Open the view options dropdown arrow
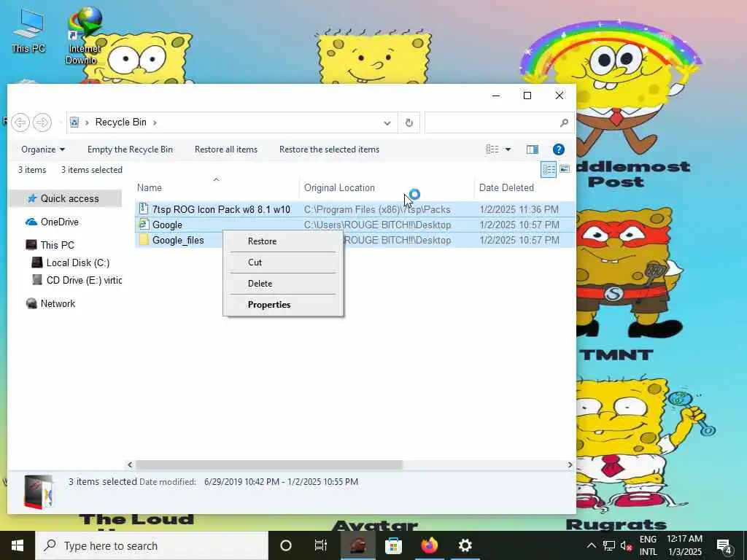This screenshot has height=560, width=747. tap(508, 149)
